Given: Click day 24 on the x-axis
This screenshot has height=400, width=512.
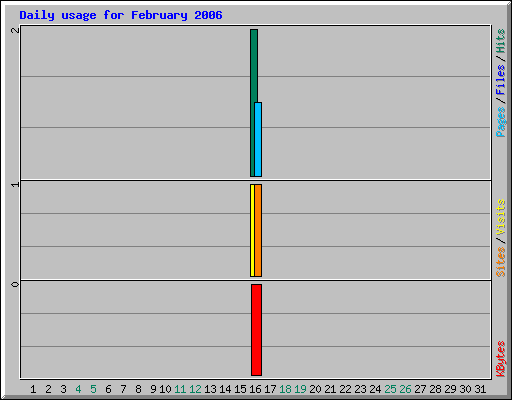Looking at the screenshot, I should 375,389.
